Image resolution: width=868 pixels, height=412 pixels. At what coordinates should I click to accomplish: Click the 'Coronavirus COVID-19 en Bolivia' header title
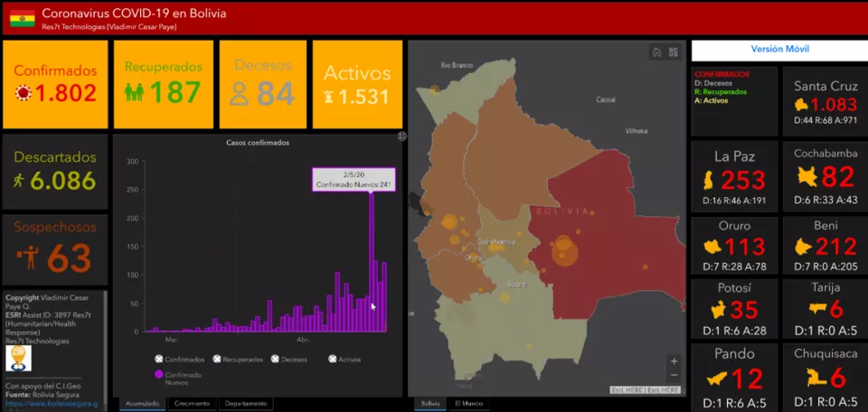click(134, 14)
